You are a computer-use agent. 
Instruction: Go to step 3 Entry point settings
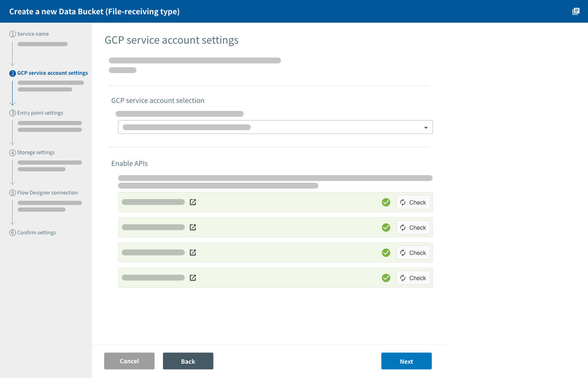[x=37, y=113]
